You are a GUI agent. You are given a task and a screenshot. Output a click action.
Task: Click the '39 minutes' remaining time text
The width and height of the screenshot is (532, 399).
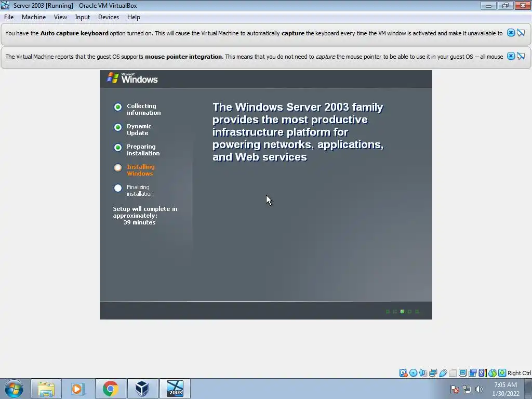139,222
